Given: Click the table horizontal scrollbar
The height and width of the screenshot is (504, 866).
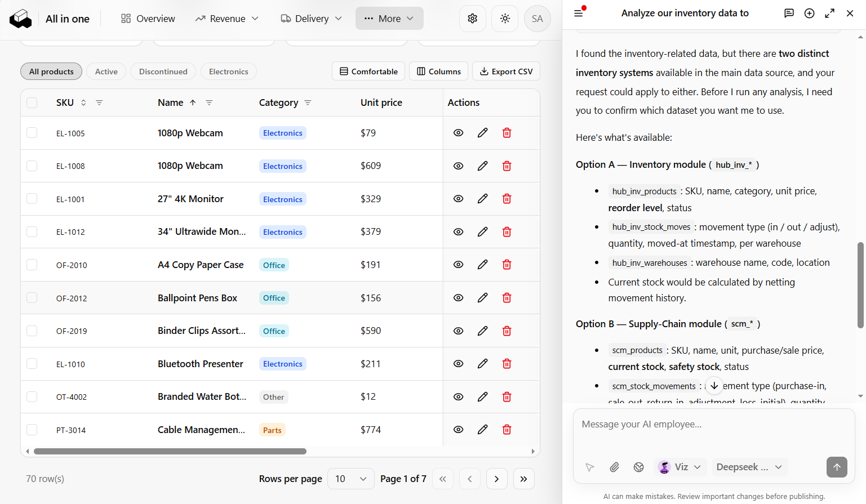Looking at the screenshot, I should click(170, 451).
